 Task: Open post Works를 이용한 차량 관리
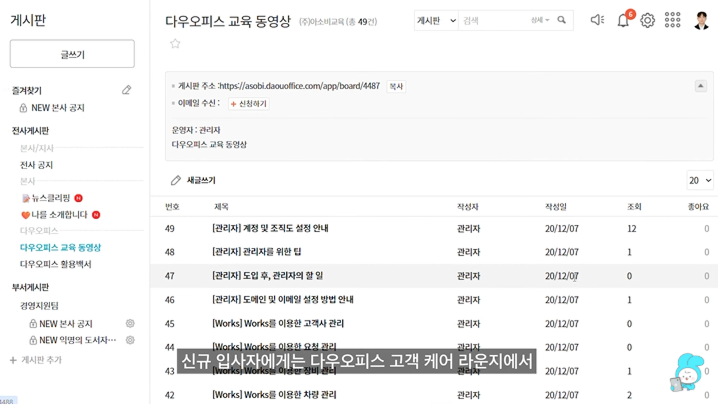pos(274,395)
